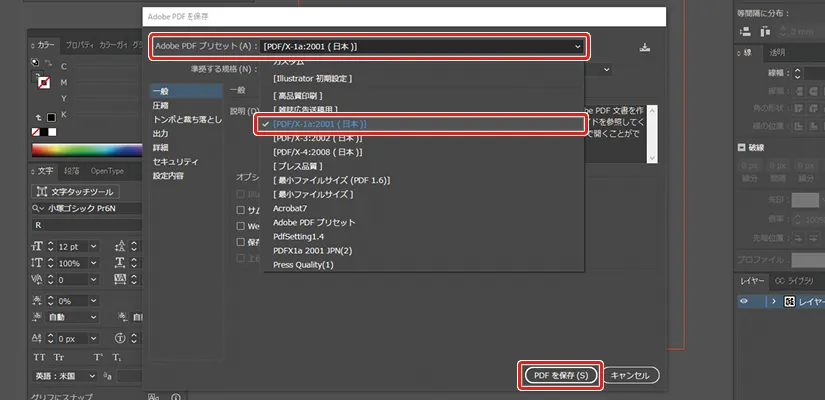Click PDF を保存 button
The height and width of the screenshot is (400, 825).
pyautogui.click(x=560, y=375)
